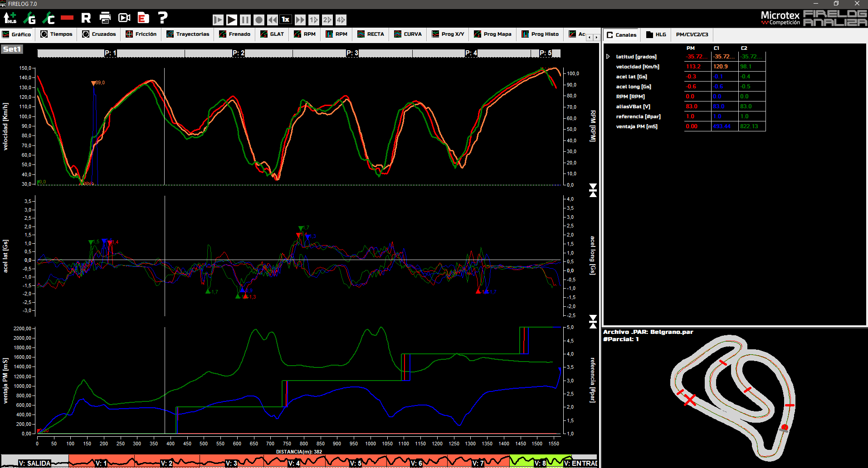Collapse the acel lat graph using its splitter arrows

[x=593, y=322]
